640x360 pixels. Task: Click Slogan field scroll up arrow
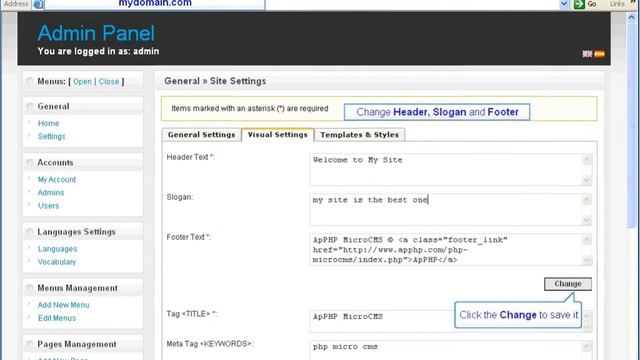click(587, 200)
